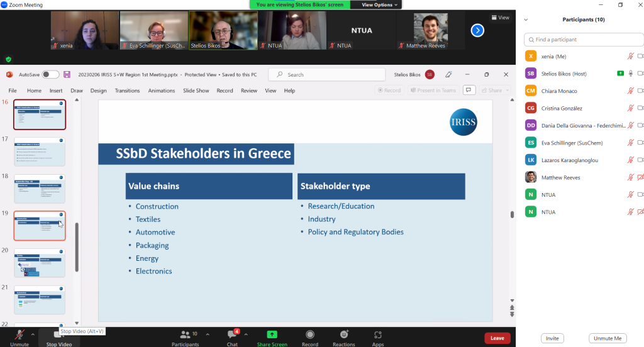Open the Reactions icon

[344, 334]
